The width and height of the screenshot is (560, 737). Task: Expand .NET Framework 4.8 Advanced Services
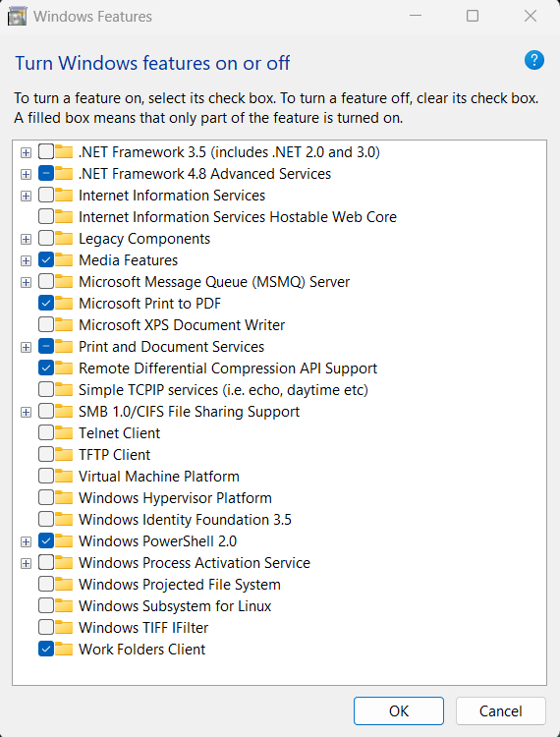(26, 174)
